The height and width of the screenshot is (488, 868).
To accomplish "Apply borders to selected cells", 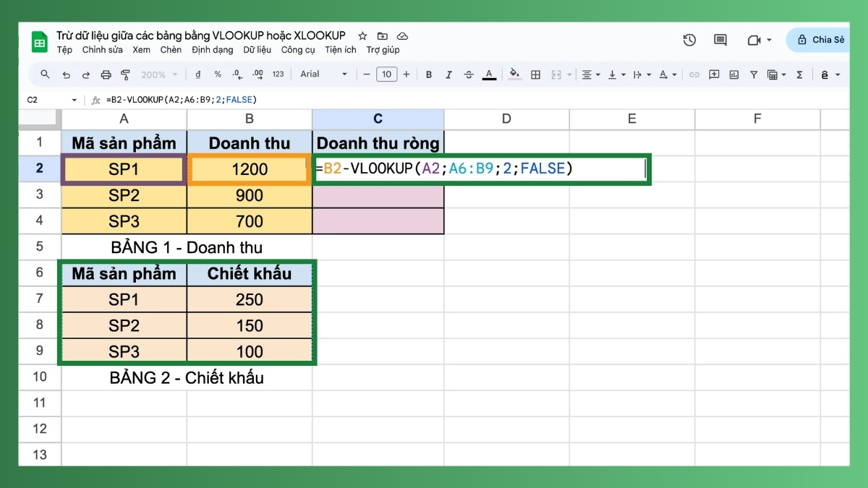I will (535, 74).
